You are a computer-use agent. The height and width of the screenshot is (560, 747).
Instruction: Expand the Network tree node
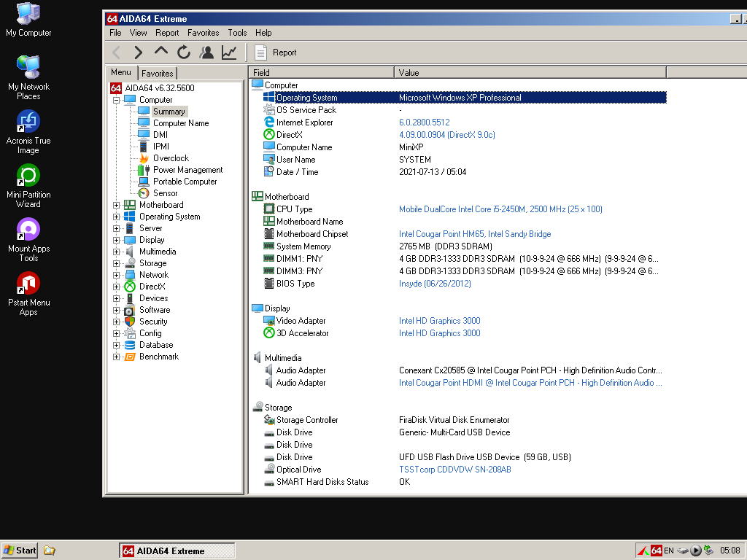tap(116, 275)
